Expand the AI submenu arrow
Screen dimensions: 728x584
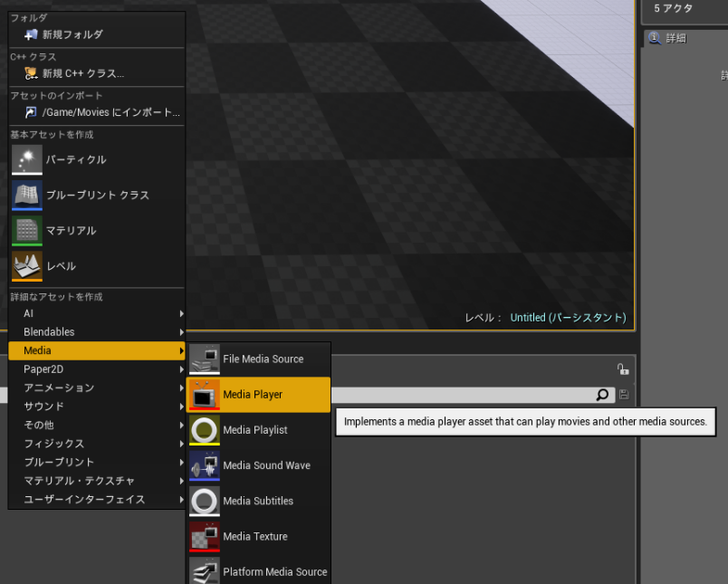181,314
